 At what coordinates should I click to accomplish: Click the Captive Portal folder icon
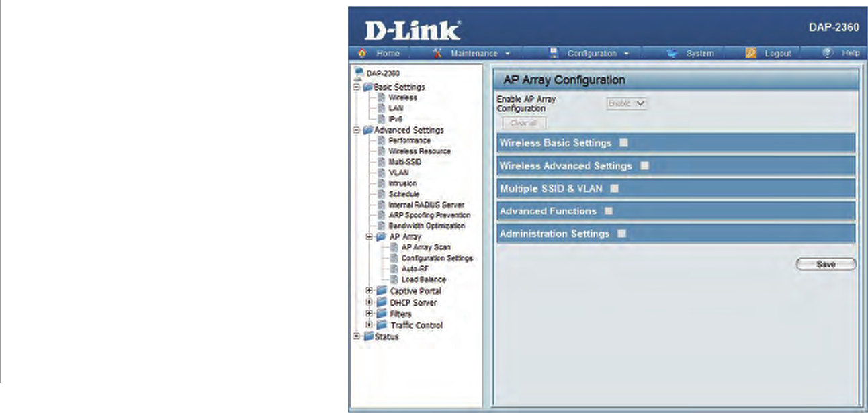pyautogui.click(x=382, y=291)
